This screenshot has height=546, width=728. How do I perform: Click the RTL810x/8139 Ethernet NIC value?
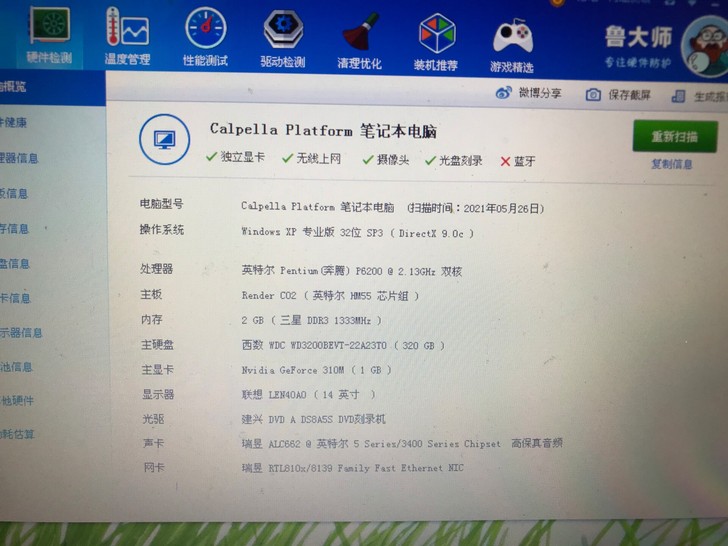tap(352, 468)
